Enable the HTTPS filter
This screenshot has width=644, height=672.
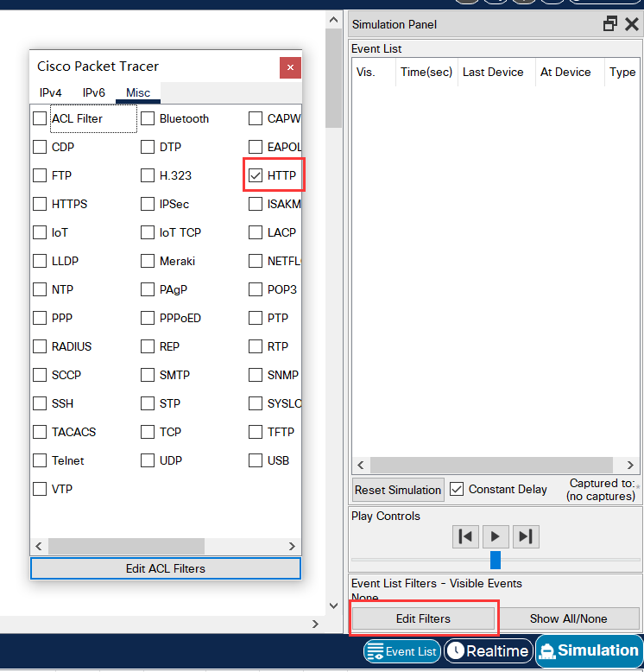coord(40,204)
